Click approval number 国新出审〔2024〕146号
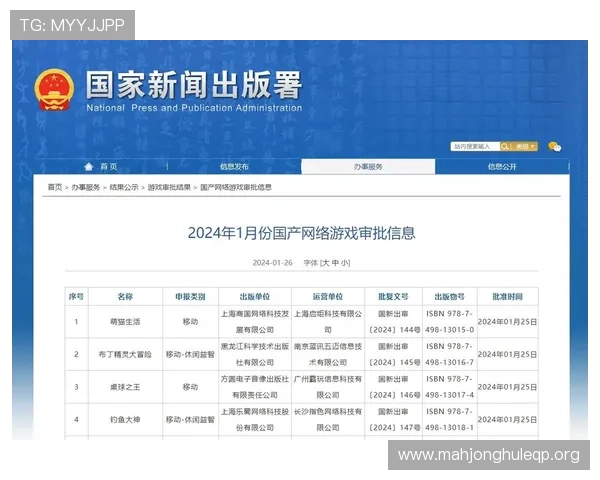This screenshot has width=600, height=480. [393, 387]
